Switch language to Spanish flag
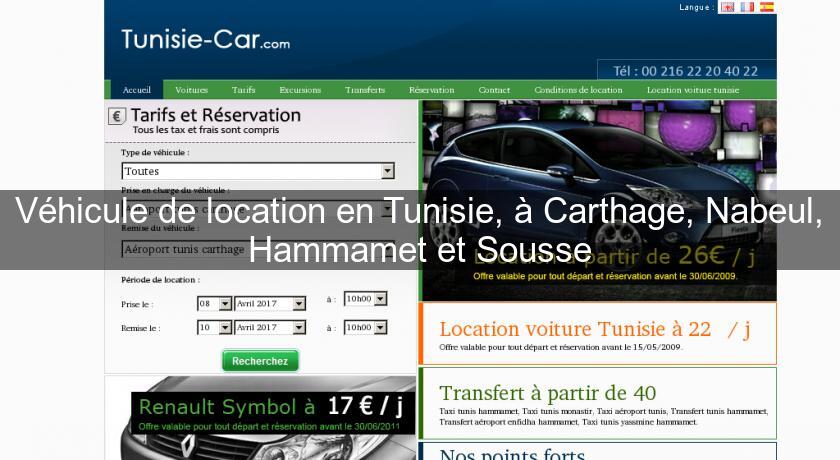This screenshot has width=840, height=460. coord(767,7)
